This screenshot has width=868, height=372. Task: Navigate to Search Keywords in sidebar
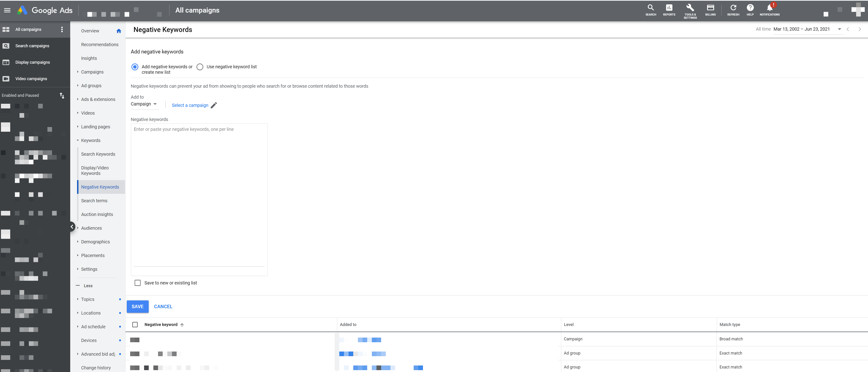(x=98, y=154)
